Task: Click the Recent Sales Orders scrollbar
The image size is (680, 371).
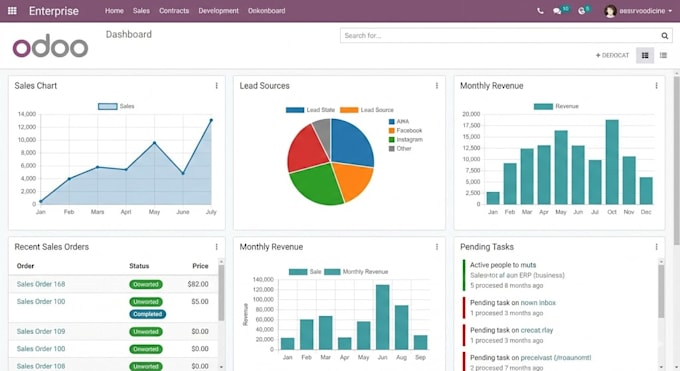Action: [x=221, y=293]
